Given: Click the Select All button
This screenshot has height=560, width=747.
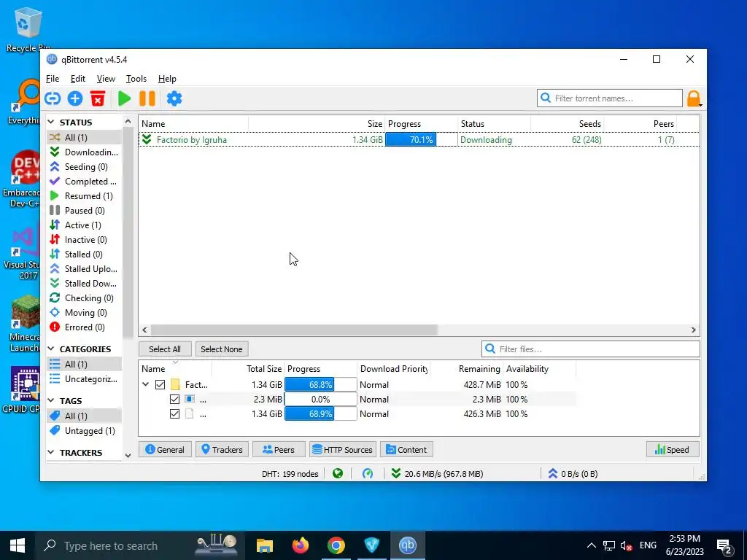Looking at the screenshot, I should point(165,349).
